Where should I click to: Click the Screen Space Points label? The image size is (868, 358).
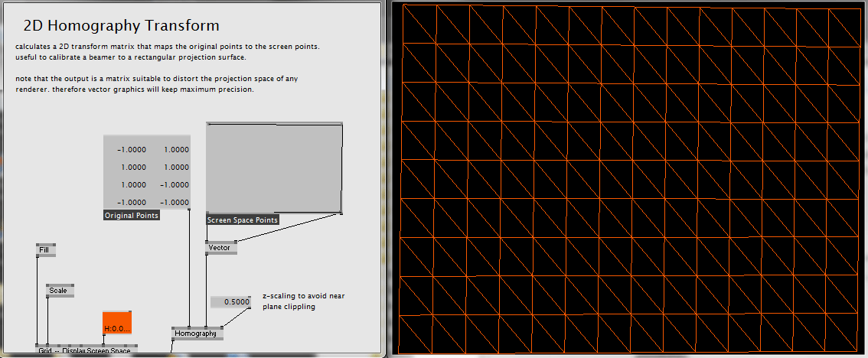click(243, 220)
